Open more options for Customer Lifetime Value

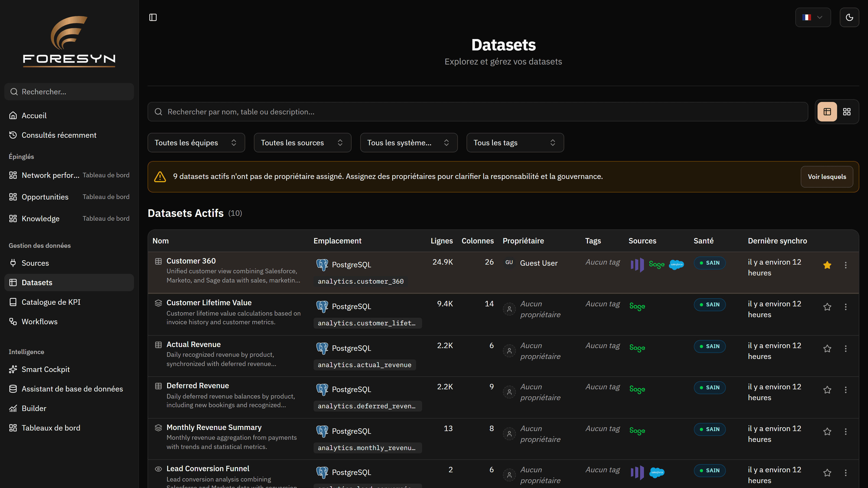click(845, 307)
